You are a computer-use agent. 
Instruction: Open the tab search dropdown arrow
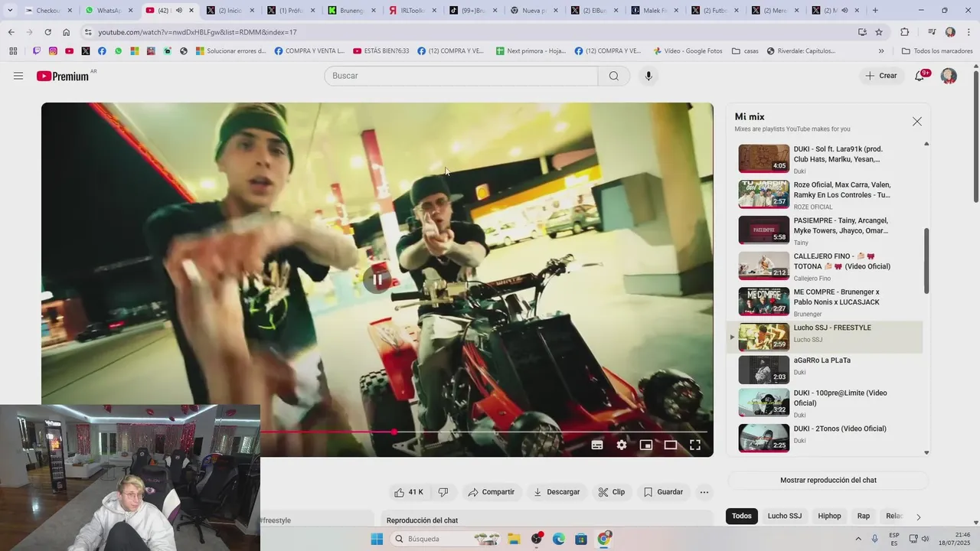(10, 10)
